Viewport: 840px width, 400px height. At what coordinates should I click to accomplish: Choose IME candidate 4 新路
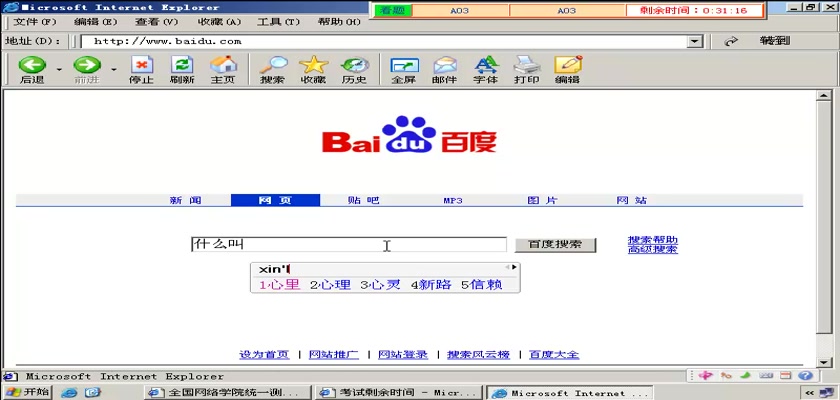(431, 285)
